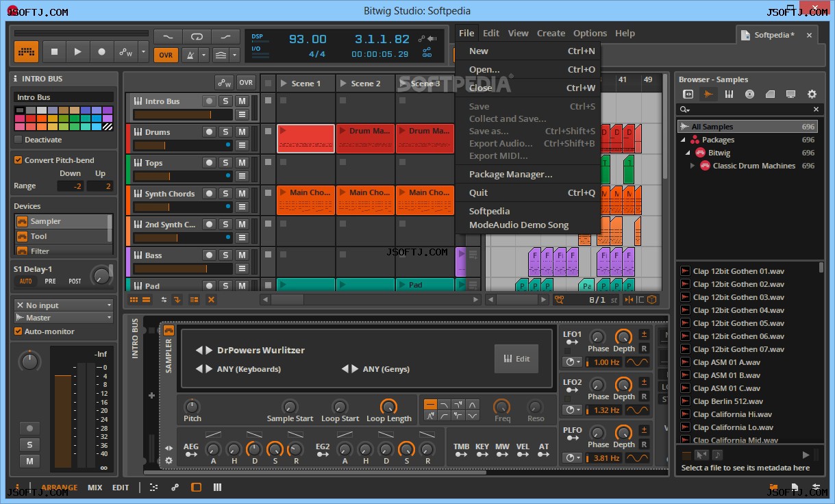Toggle the orange clip launcher grid button
This screenshot has height=504, width=835.
26,51
